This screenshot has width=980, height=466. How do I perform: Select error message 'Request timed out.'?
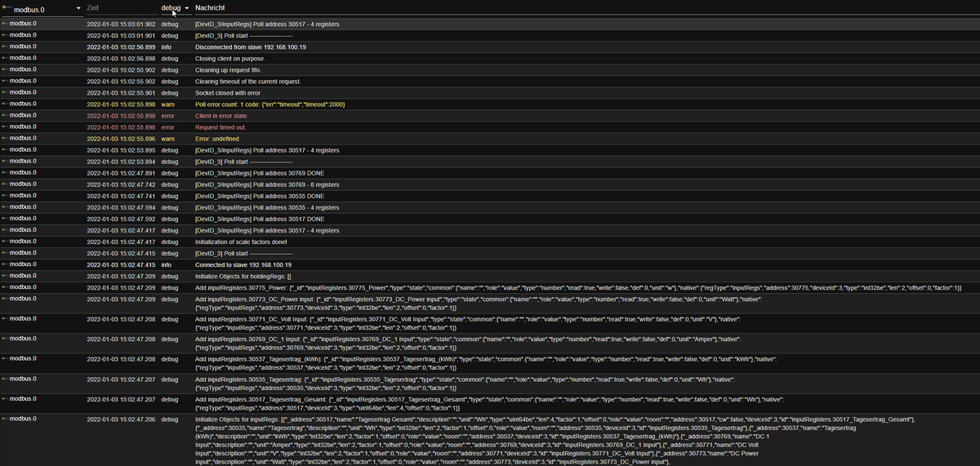222,127
